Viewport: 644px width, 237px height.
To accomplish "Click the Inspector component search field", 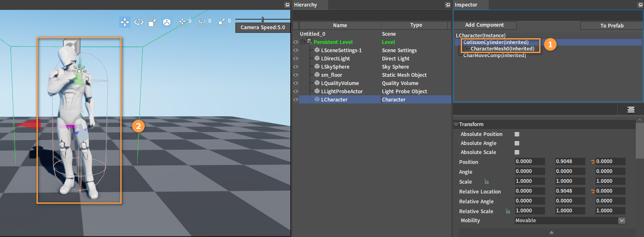I will click(548, 16).
